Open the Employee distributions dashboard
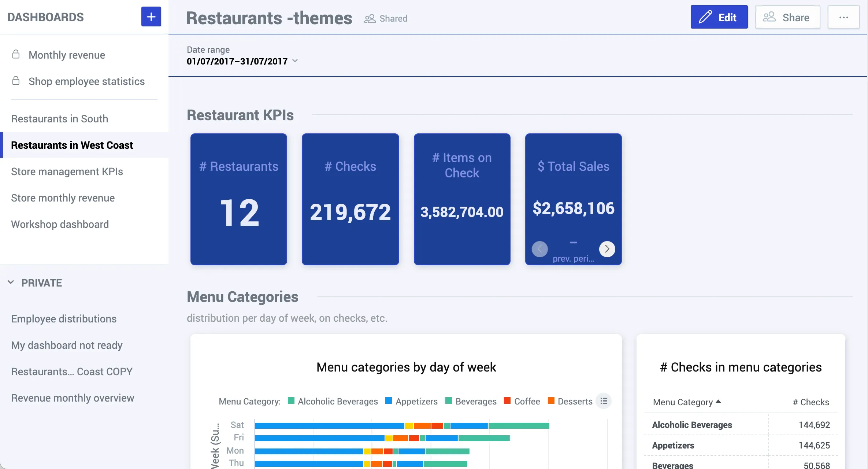This screenshot has height=469, width=868. tap(64, 318)
